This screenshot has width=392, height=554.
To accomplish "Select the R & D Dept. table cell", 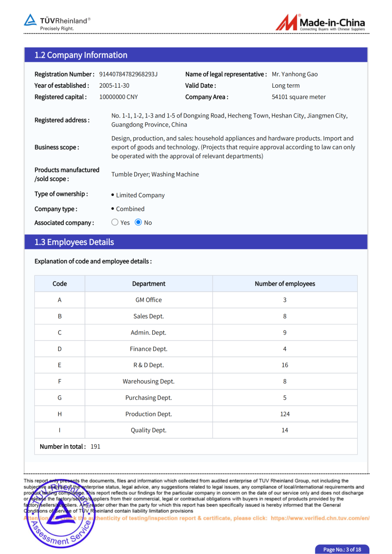I will point(148,365).
